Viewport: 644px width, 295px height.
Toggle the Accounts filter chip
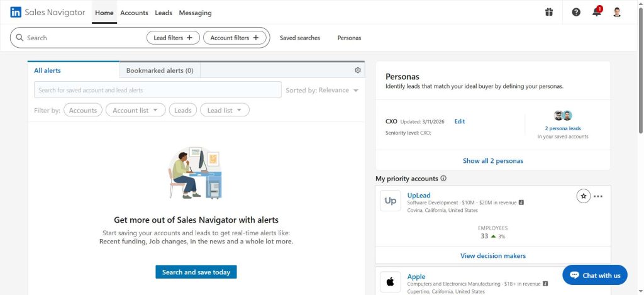(x=83, y=110)
